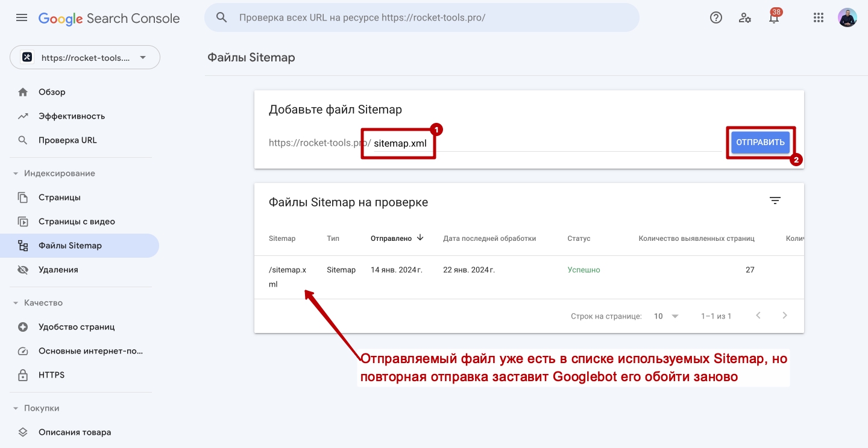Collapse the Качество section
868x448 pixels.
point(16,303)
